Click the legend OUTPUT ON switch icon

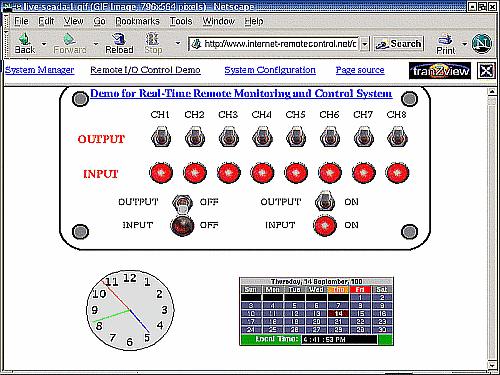[x=325, y=201]
